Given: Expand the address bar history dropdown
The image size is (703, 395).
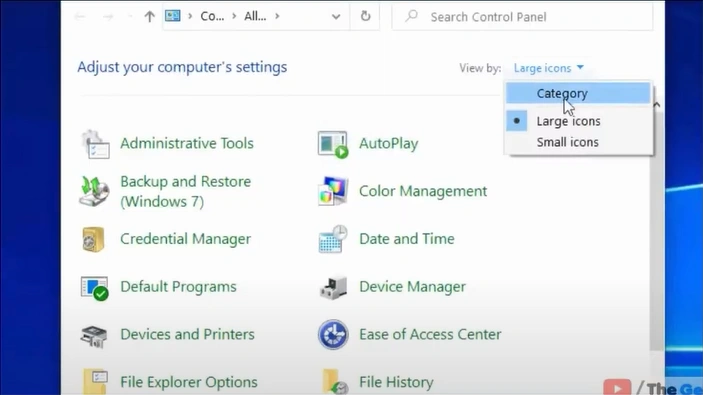Looking at the screenshot, I should [336, 17].
